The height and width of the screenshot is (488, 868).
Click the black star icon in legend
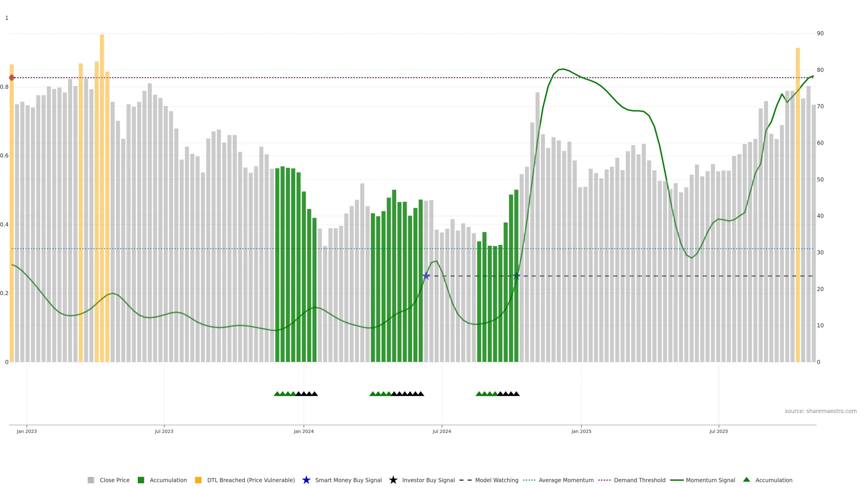tap(393, 480)
